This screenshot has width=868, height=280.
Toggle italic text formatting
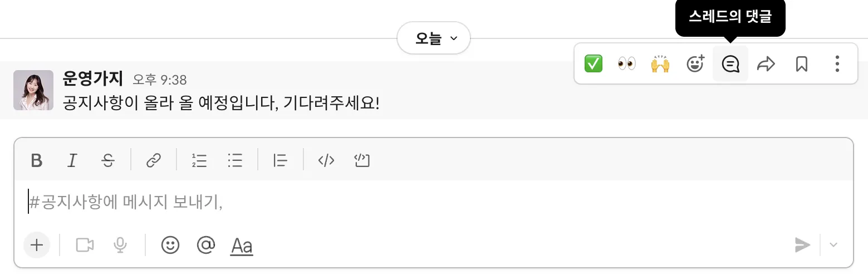72,161
